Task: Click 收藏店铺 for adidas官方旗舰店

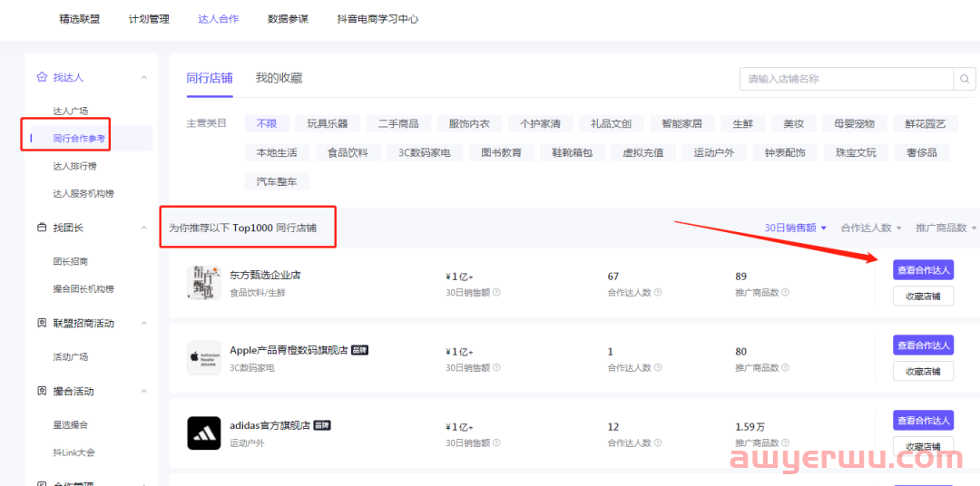Action: coord(923,447)
